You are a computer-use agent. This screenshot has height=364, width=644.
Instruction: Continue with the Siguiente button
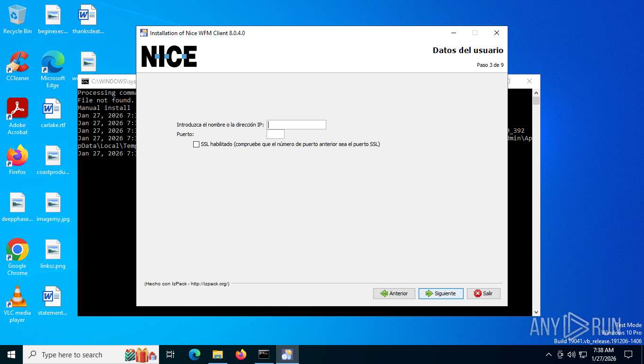point(441,293)
